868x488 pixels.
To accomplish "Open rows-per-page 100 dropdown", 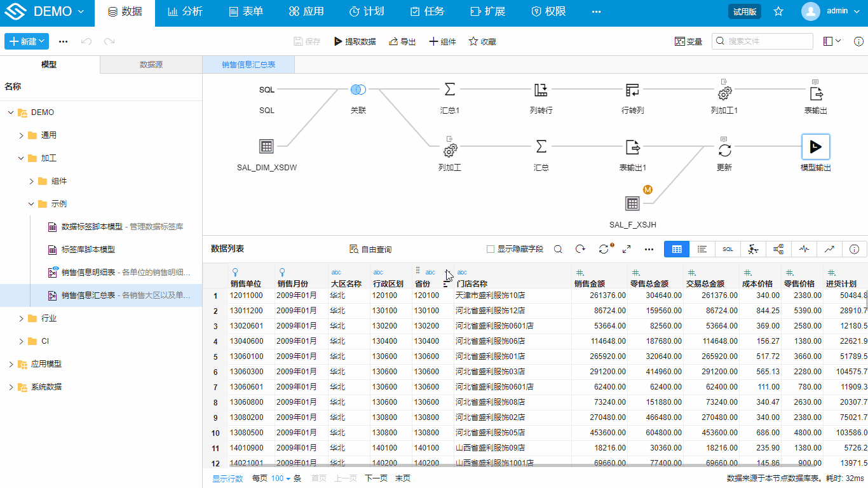I will 280,478.
